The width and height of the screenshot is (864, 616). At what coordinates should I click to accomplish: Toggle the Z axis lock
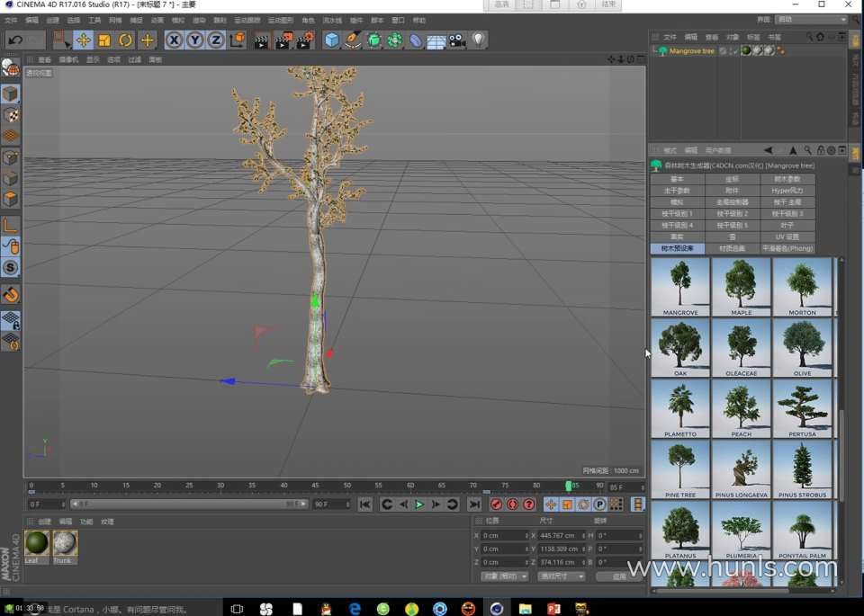click(215, 40)
